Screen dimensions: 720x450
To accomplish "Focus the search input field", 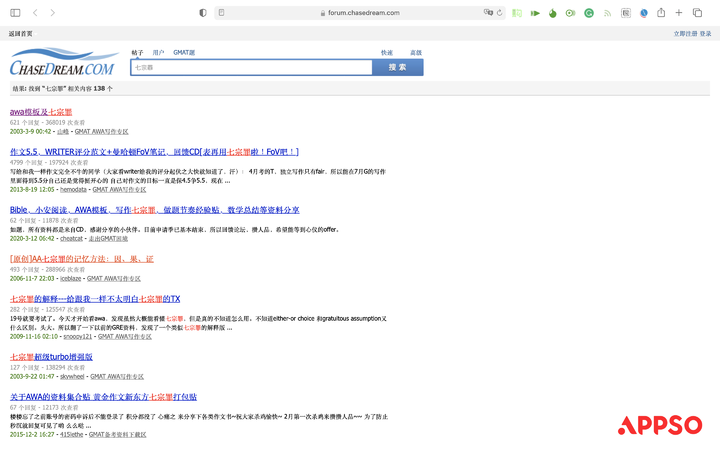I will (x=252, y=68).
